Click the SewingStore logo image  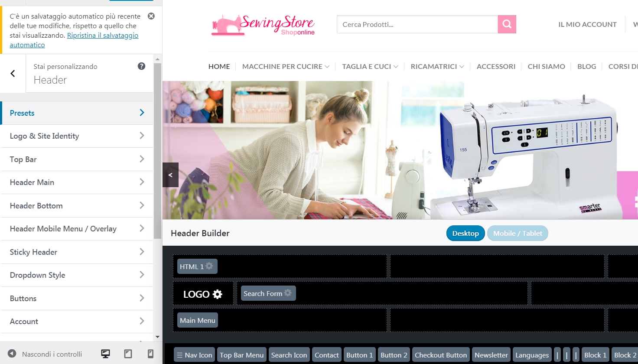coord(263,25)
